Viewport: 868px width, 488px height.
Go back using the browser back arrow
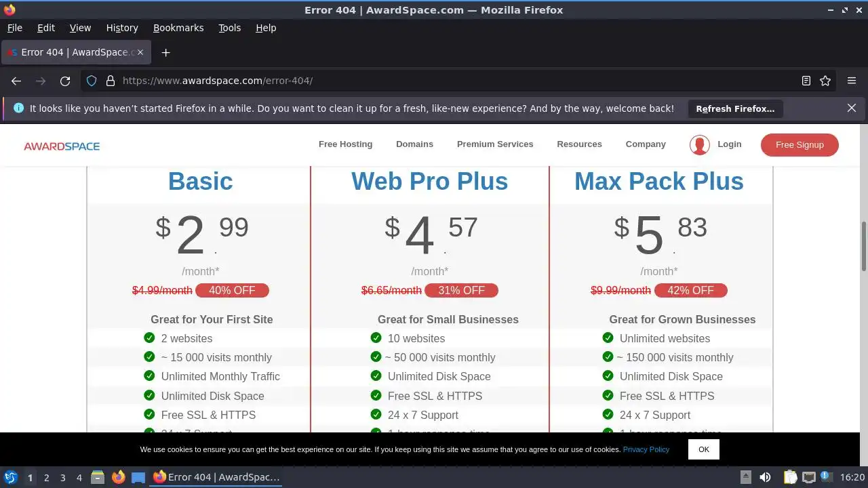pos(16,81)
